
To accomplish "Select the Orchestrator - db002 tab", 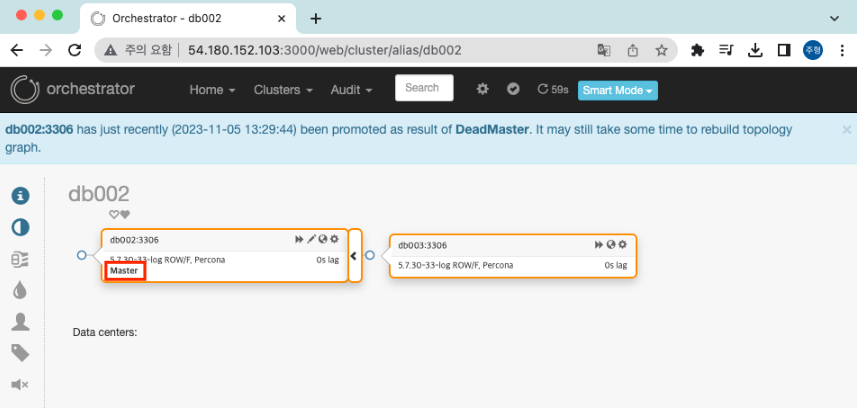I will (187, 19).
